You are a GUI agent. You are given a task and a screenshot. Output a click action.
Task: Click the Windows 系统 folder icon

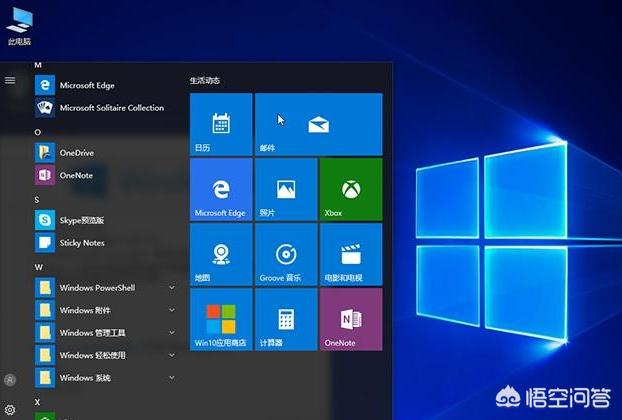pos(45,378)
